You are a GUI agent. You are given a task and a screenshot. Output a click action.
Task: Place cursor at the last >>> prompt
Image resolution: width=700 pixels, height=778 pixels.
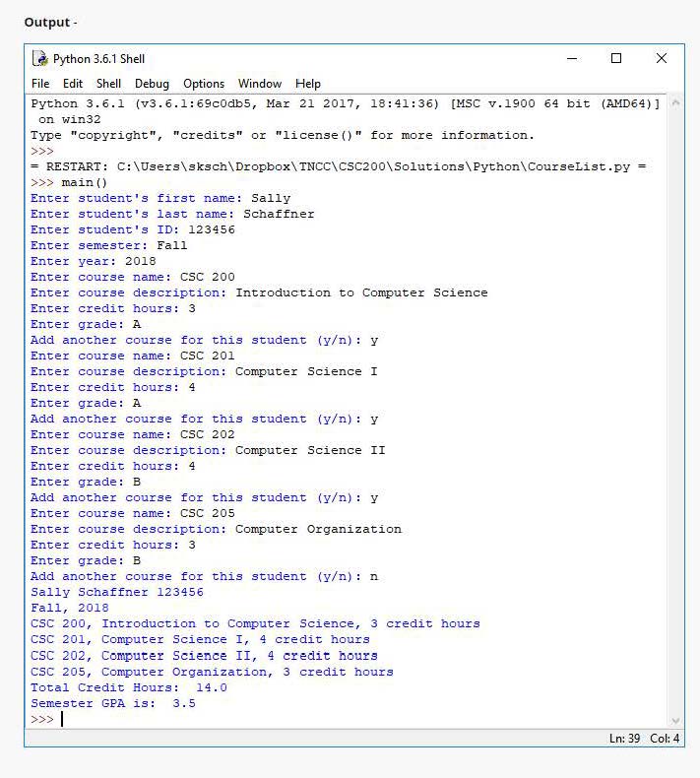[62, 720]
